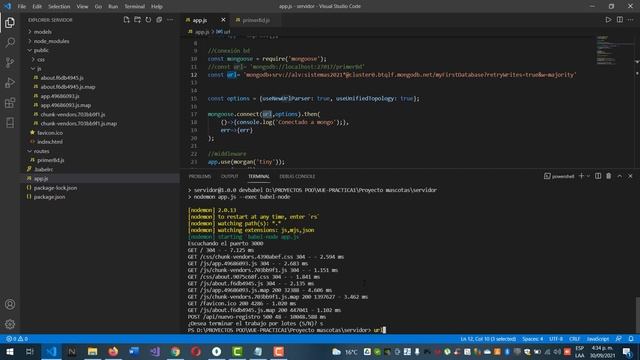Kill the terminal with trash icon
This screenshot has width=640, height=360.
(x=609, y=176)
